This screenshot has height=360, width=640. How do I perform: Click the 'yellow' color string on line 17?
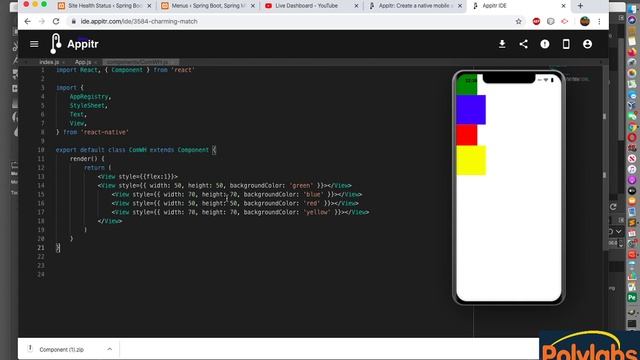317,212
